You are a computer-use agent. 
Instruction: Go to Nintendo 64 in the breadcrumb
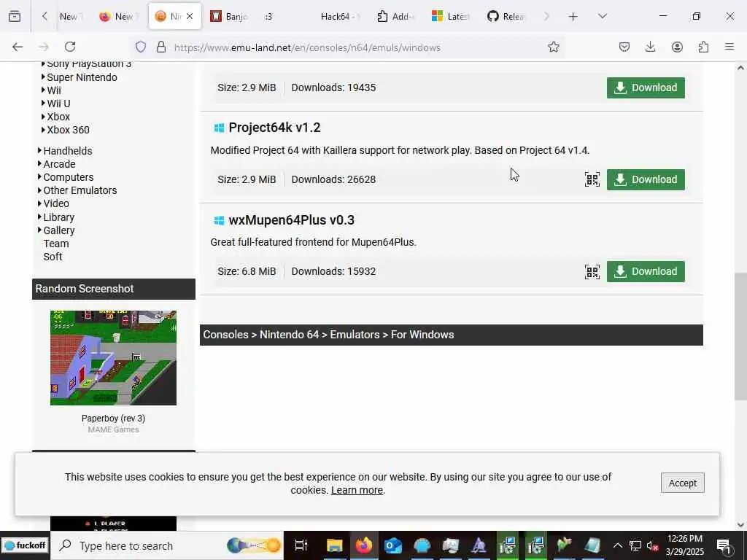[x=289, y=335]
